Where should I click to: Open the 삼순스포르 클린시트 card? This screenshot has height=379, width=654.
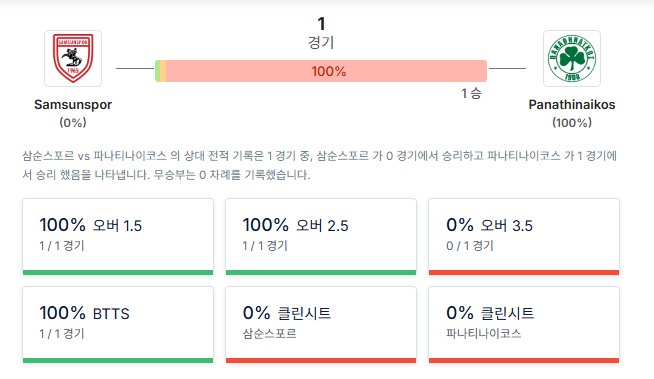tap(321, 324)
